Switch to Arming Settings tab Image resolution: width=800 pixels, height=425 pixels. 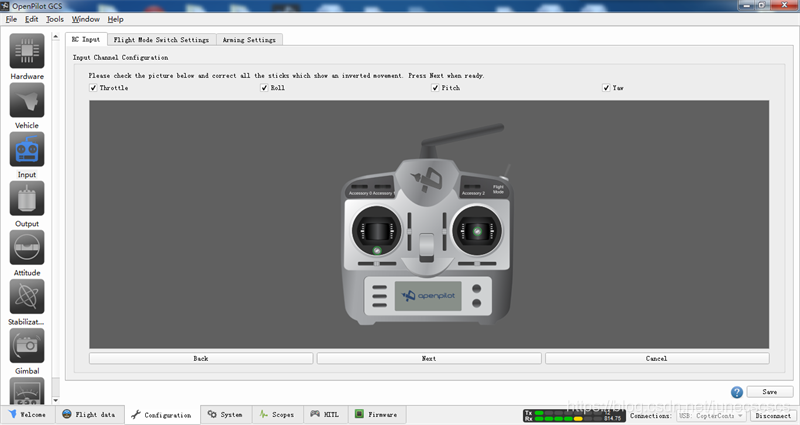coord(249,40)
